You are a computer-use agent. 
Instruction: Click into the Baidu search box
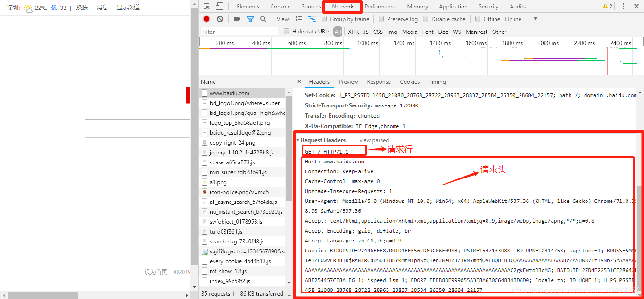coord(138,129)
